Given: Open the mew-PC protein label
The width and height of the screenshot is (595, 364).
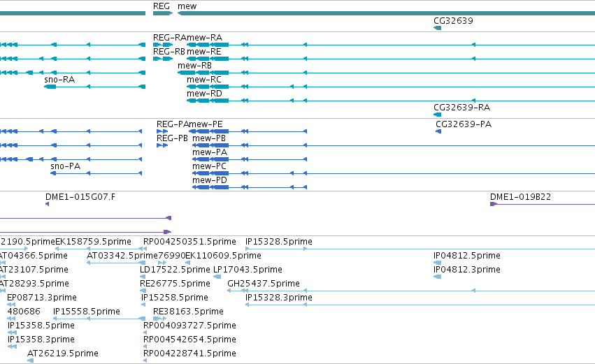Looking at the screenshot, I should click(209, 166).
